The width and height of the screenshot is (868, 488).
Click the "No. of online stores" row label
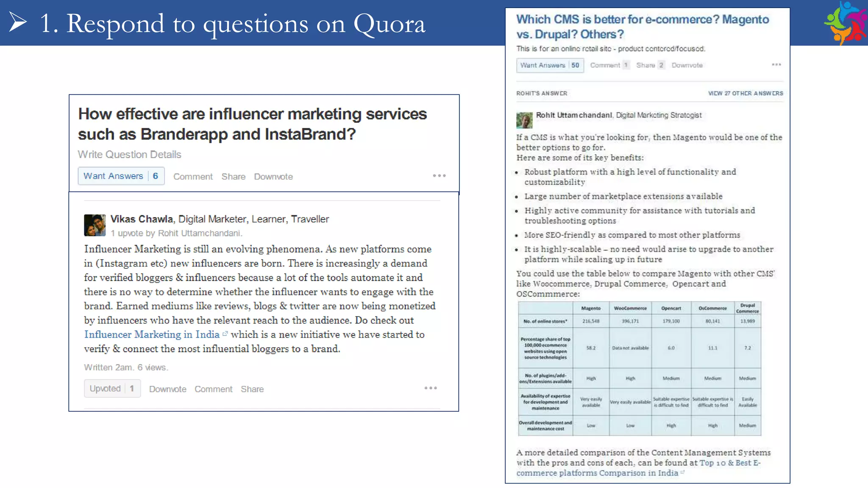coord(545,321)
